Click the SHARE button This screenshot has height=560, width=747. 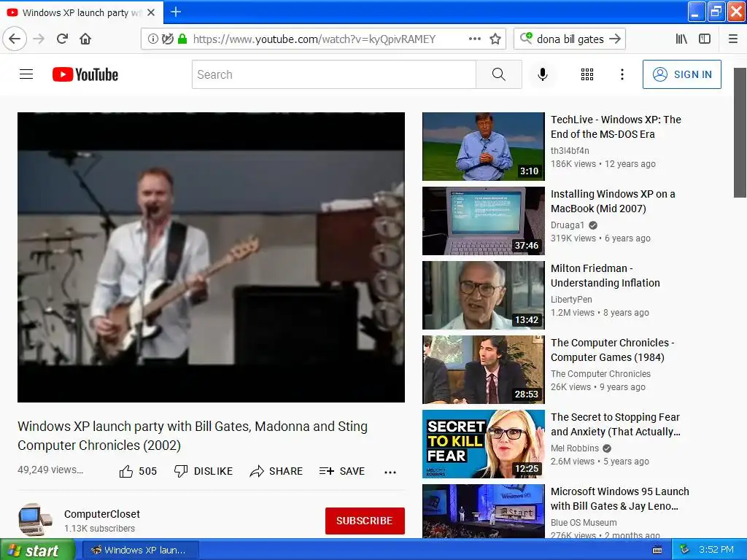(x=276, y=471)
